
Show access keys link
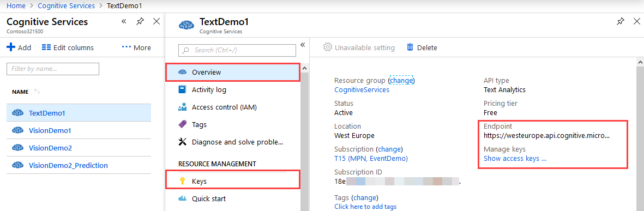[515, 158]
